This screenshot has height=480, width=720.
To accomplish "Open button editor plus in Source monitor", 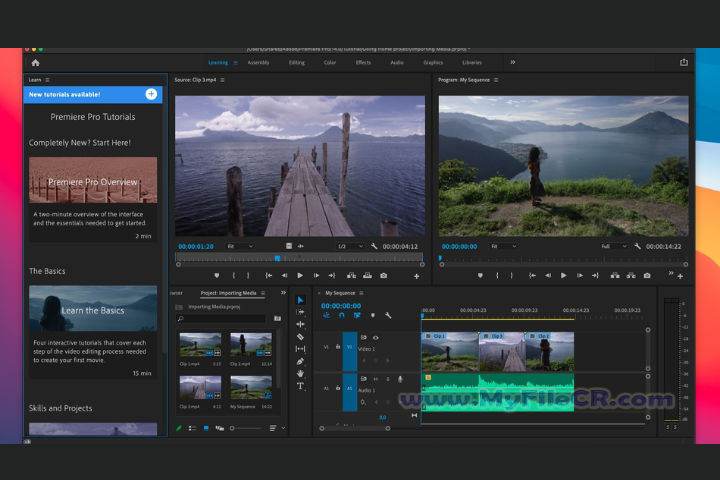I will pyautogui.click(x=416, y=276).
